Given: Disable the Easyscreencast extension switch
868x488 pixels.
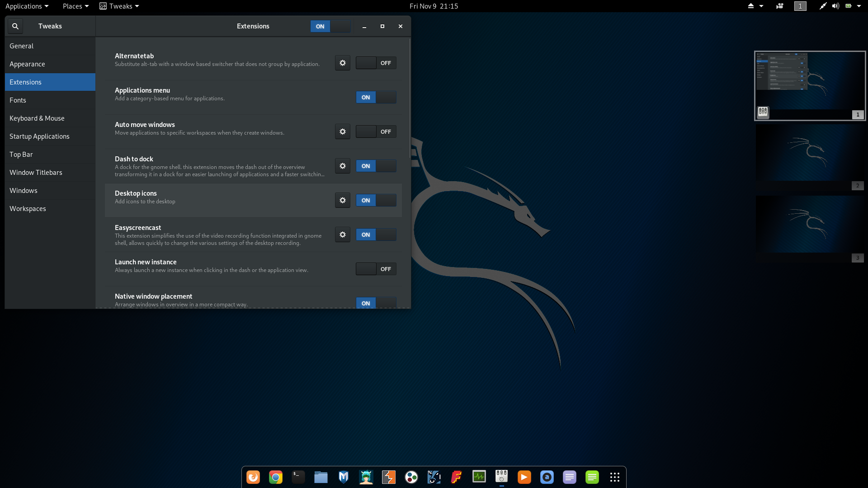Looking at the screenshot, I should pos(376,235).
